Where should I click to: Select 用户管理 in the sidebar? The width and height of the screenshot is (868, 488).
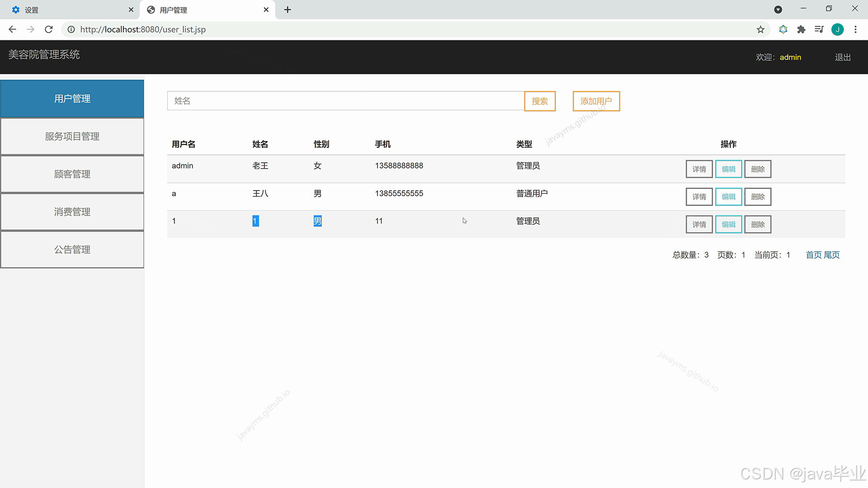coord(72,99)
